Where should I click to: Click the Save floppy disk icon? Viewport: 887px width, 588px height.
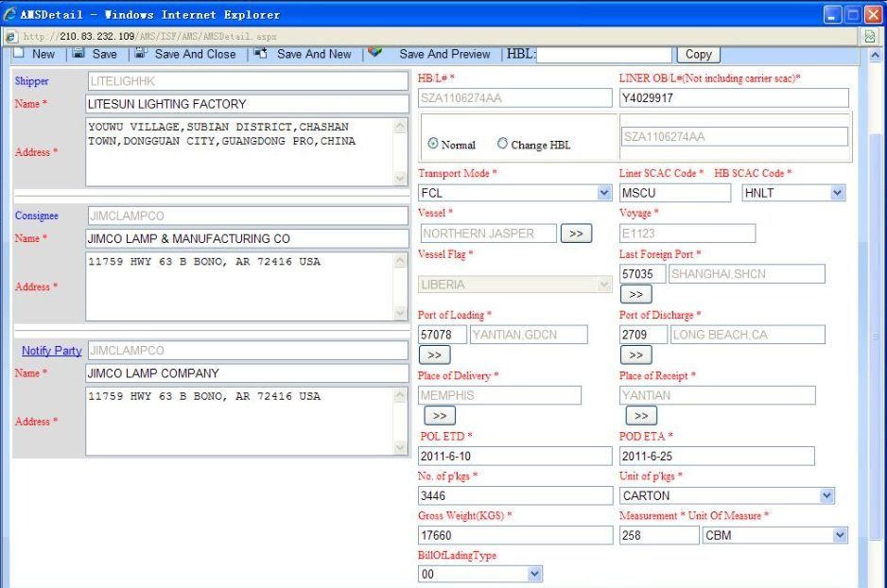point(78,53)
